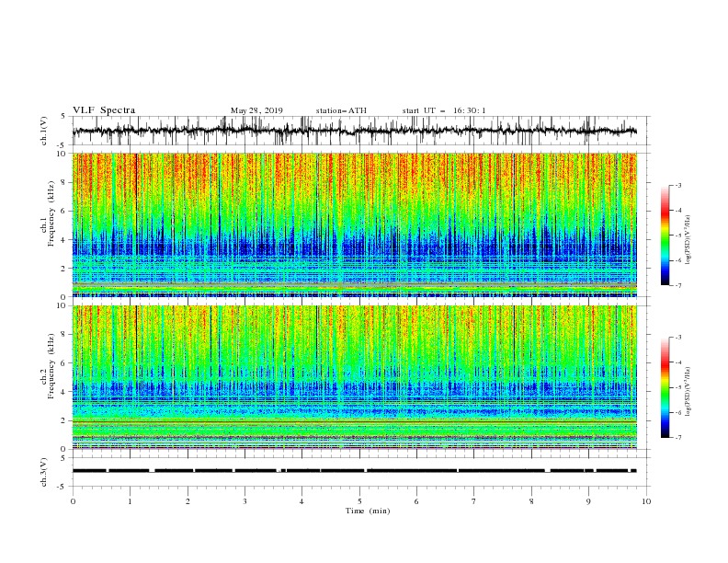The width and height of the screenshot is (728, 563).
Task: Click inside the ch.1 spectrogram panel
Action: click(355, 224)
